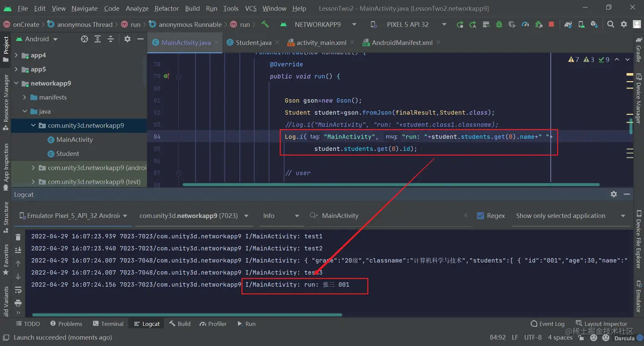Clear logcat with the trash icon
This screenshot has height=346, width=644.
coord(18,237)
